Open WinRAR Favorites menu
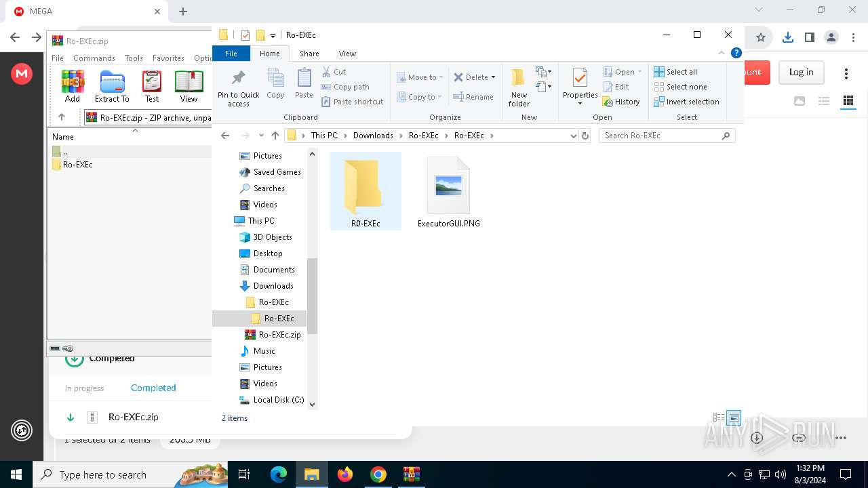This screenshot has height=488, width=868. point(168,58)
